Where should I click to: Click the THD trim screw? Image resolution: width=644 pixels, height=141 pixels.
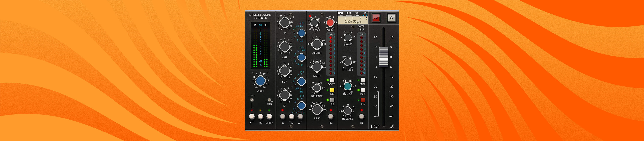tap(269, 100)
